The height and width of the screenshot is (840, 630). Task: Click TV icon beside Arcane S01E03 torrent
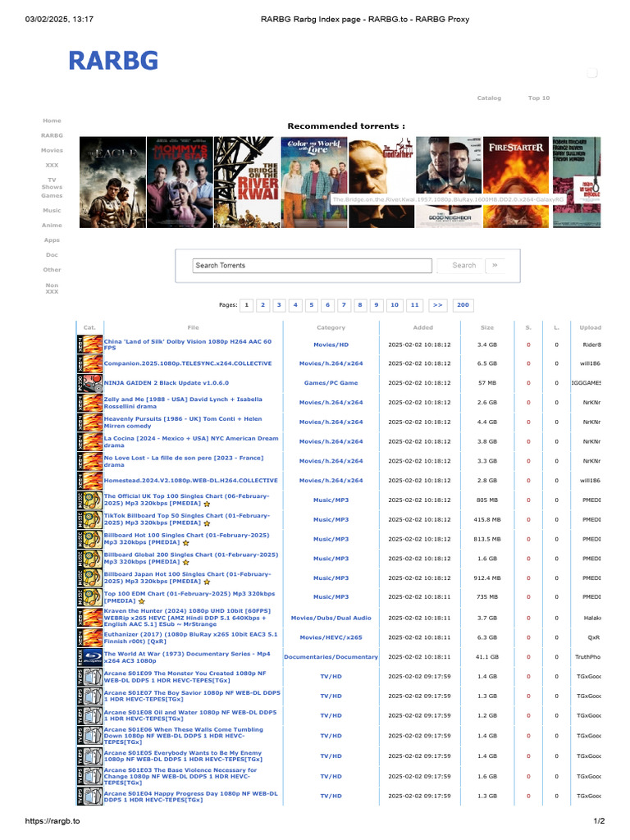point(89,776)
